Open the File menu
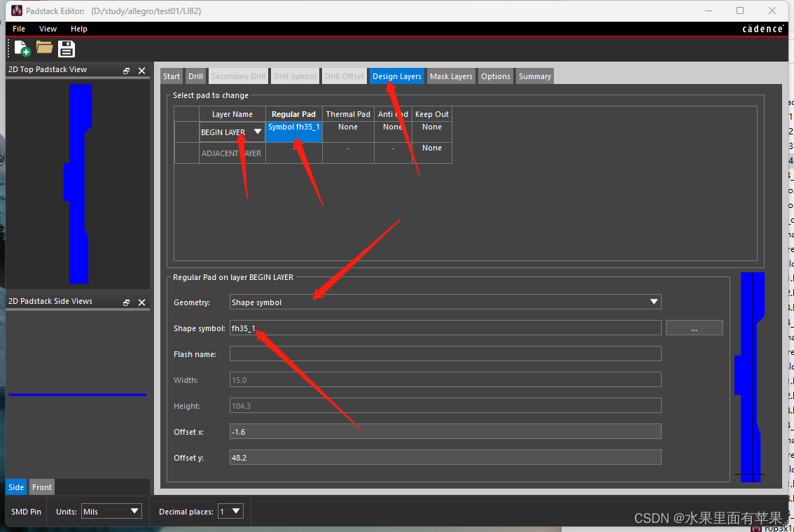 19,29
